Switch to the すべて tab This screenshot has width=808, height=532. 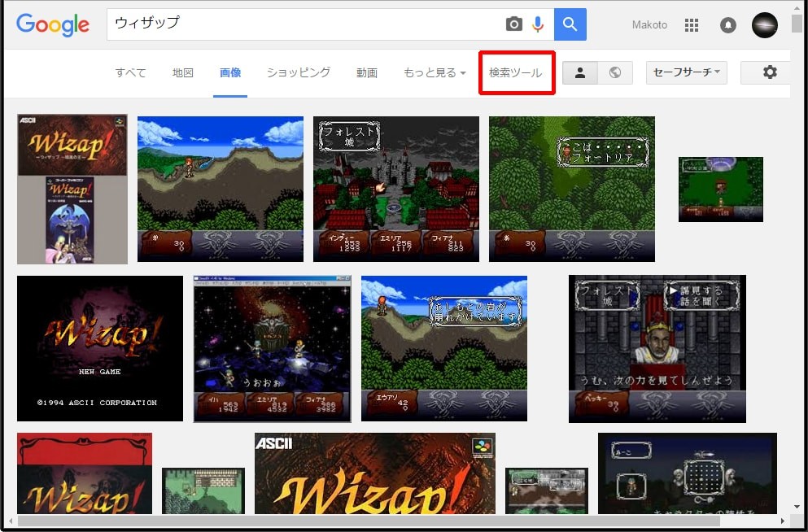[130, 72]
